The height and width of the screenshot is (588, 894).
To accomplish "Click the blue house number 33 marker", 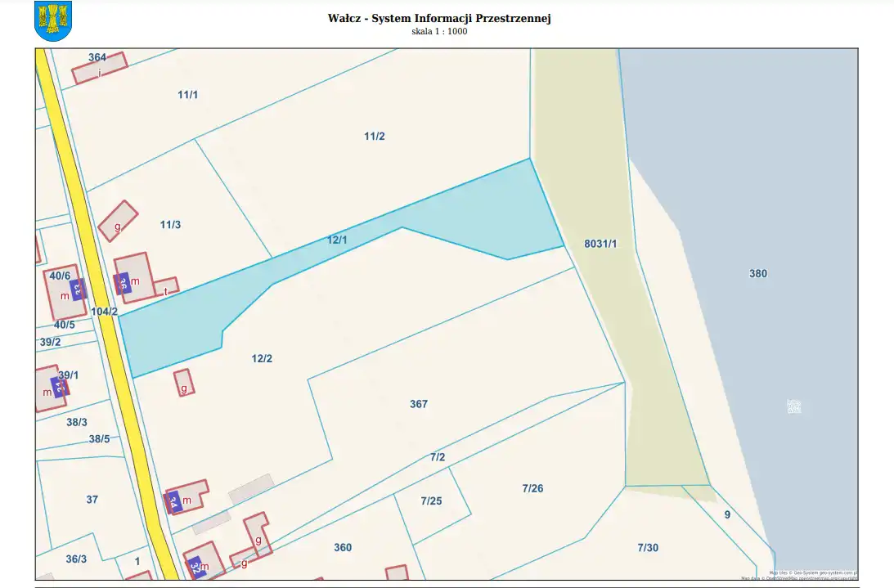I will tap(78, 289).
